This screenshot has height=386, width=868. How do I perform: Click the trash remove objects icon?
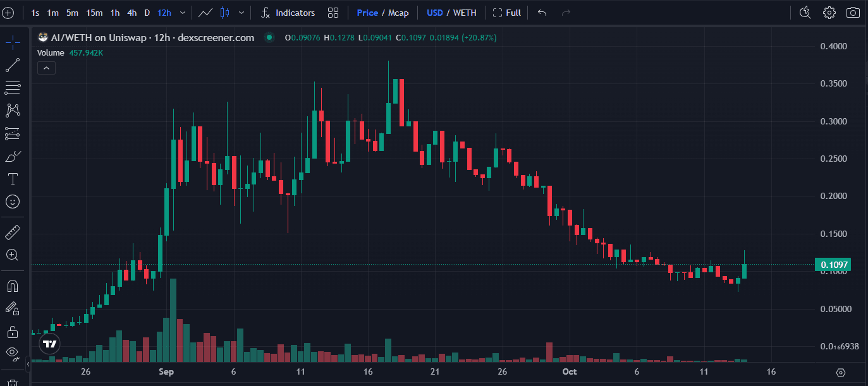13,382
